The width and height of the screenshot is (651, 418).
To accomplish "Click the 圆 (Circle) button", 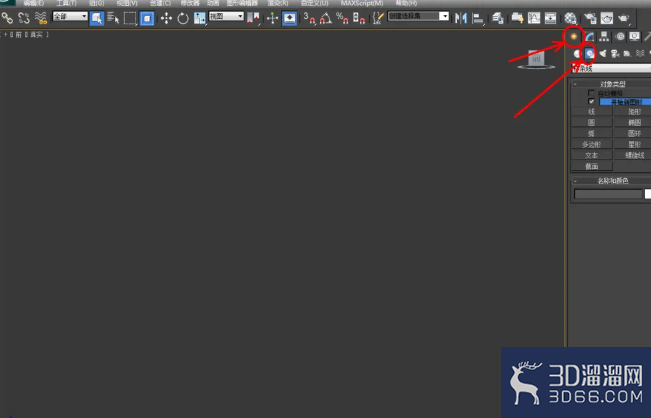I will (592, 122).
